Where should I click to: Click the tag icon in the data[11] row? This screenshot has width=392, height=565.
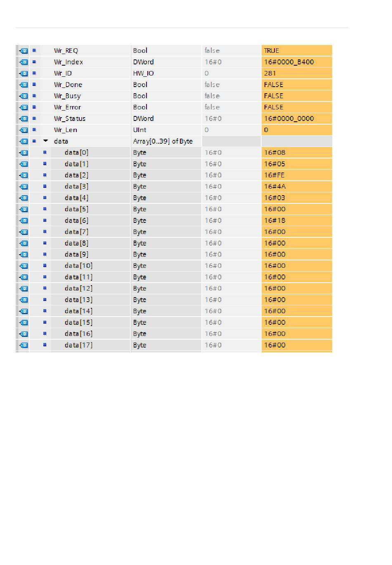pyautogui.click(x=24, y=277)
